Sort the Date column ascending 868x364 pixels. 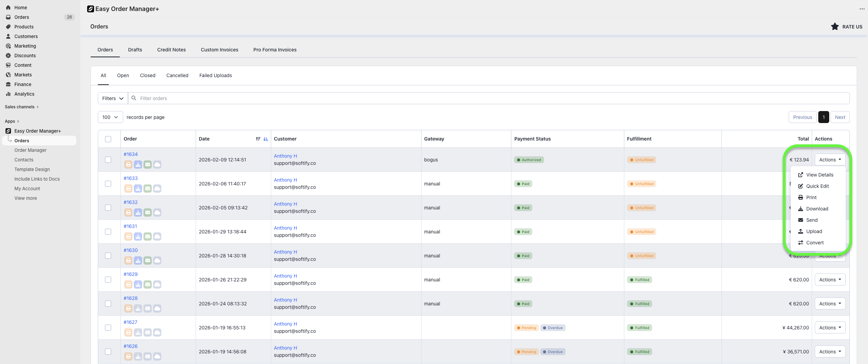pos(258,139)
